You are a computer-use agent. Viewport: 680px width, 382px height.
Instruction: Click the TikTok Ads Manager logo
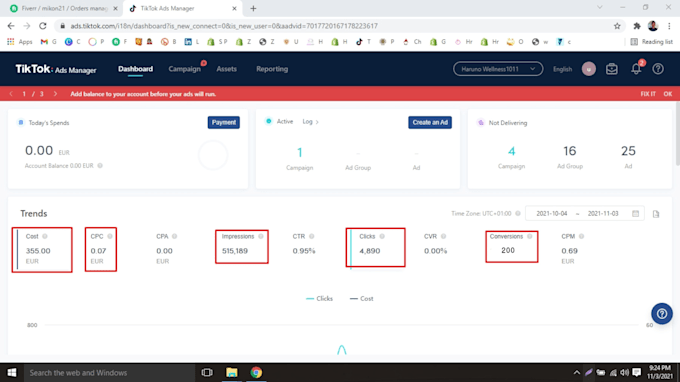(56, 69)
